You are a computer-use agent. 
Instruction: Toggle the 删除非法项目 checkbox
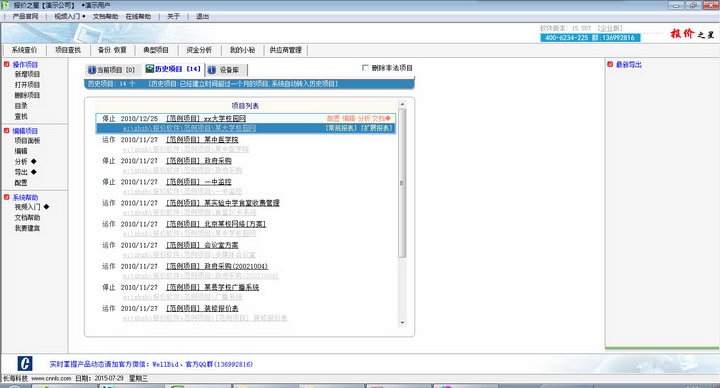366,68
